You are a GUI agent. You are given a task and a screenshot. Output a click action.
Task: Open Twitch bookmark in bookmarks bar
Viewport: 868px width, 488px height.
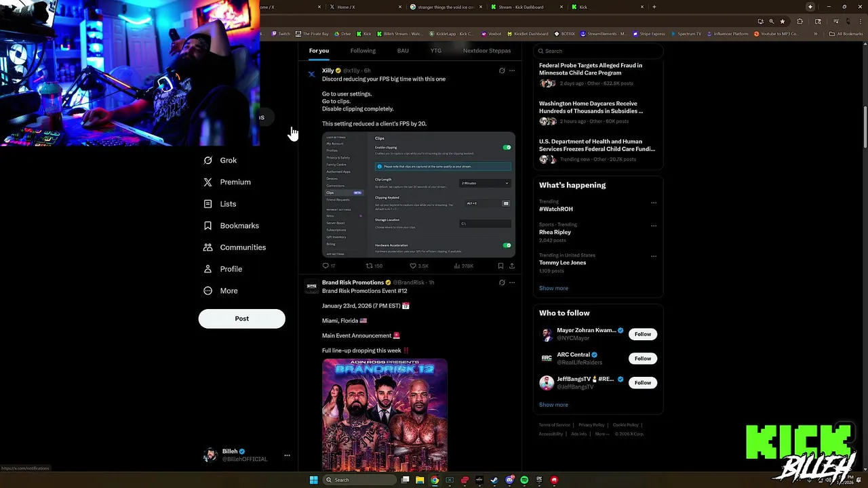281,34
